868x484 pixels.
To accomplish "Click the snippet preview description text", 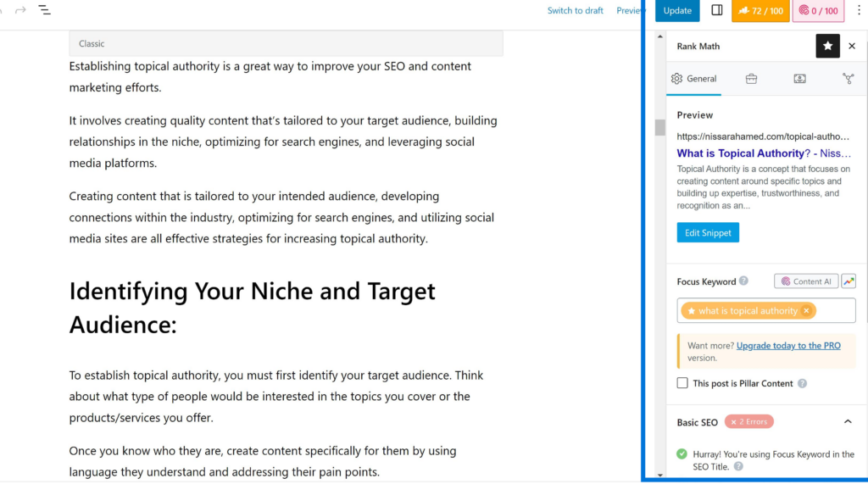I will pyautogui.click(x=764, y=187).
